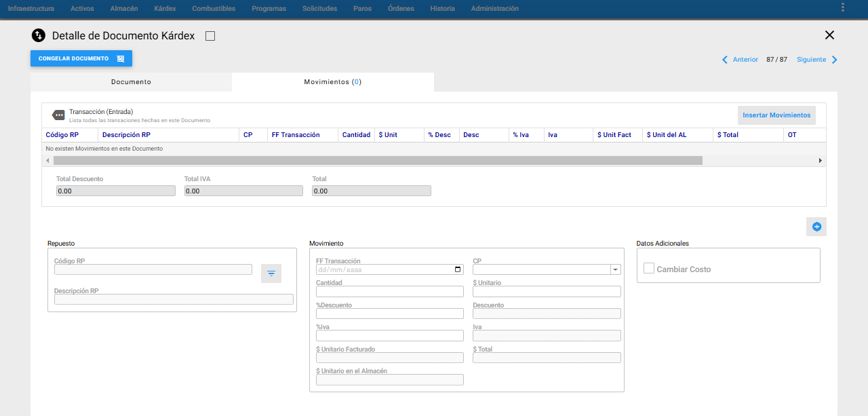Click the Código RP column header
Screen dimensions: 868x416
[x=70, y=135]
